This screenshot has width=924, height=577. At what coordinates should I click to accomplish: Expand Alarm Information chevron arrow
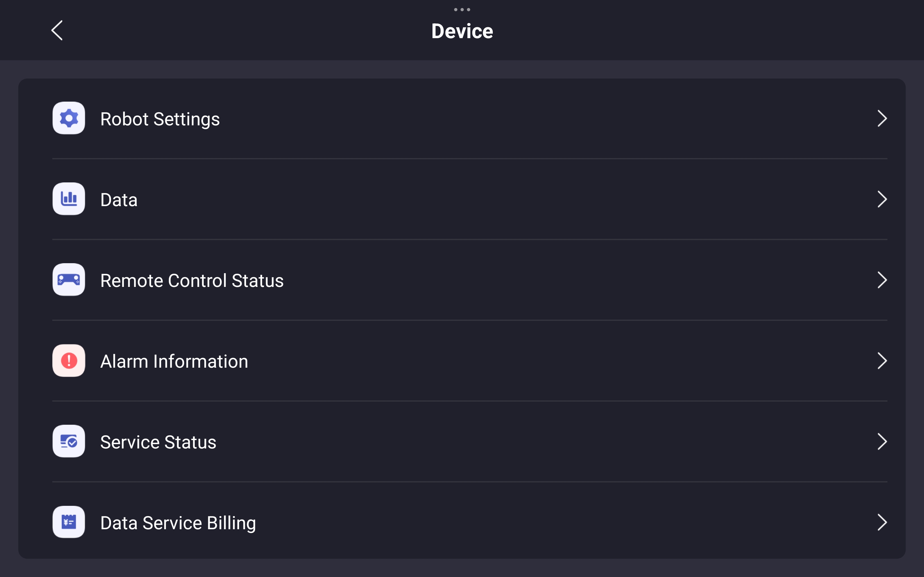pos(882,361)
